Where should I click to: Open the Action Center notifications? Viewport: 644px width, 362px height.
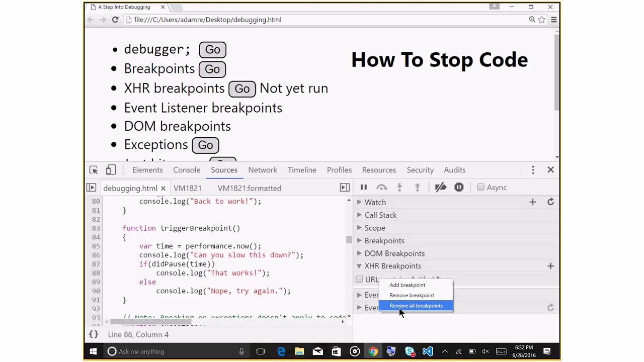(547, 351)
